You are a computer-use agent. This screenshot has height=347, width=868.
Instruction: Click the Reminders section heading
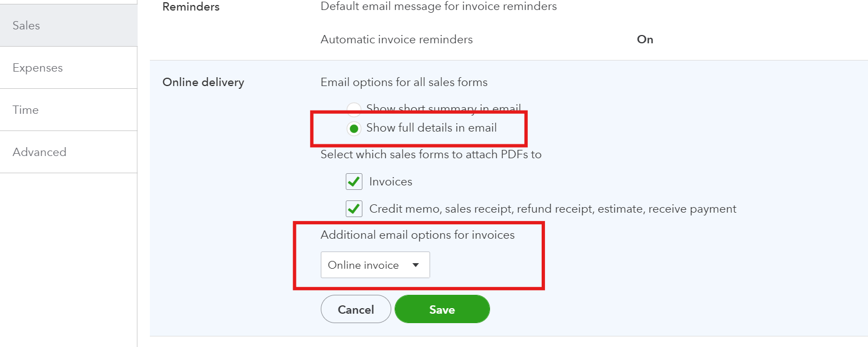tap(190, 7)
